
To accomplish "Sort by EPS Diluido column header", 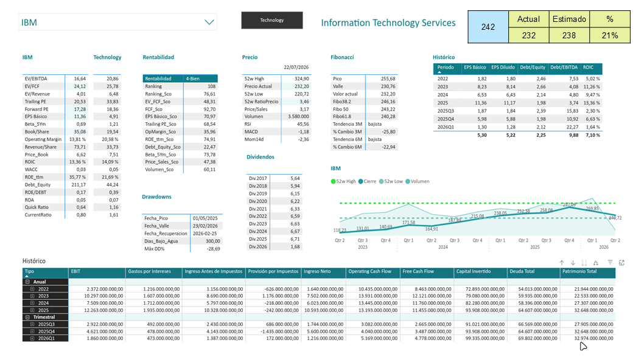I will pyautogui.click(x=503, y=68).
